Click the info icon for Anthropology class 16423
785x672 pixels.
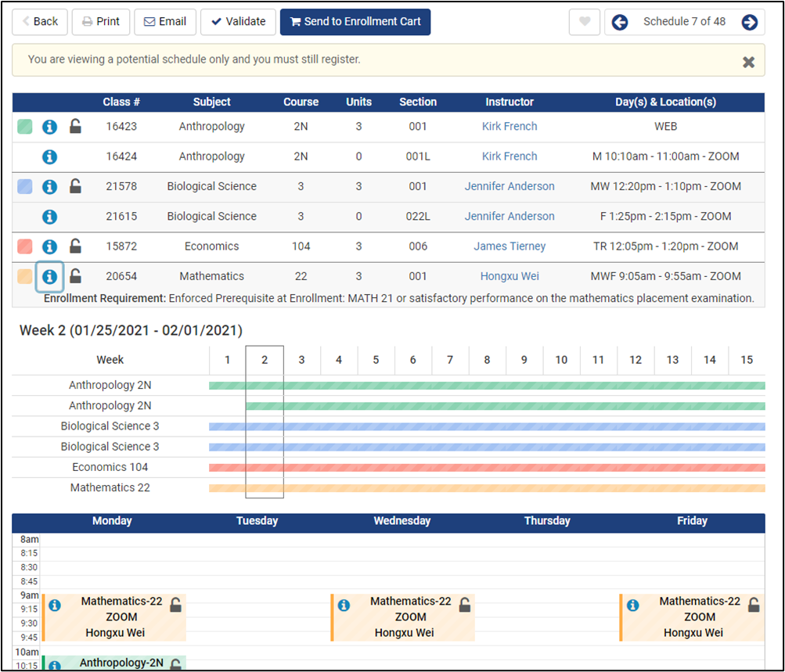(49, 126)
